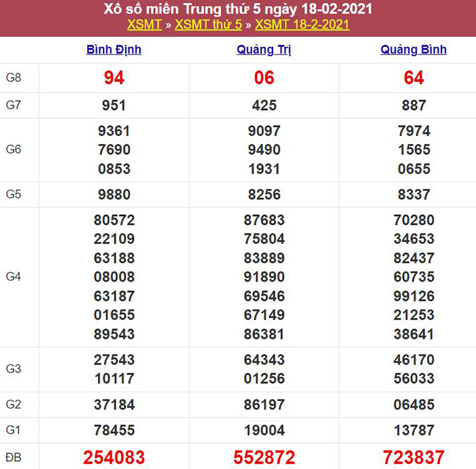The width and height of the screenshot is (476, 469).
Task: Click the G1 number 19004
Action: [x=264, y=430]
